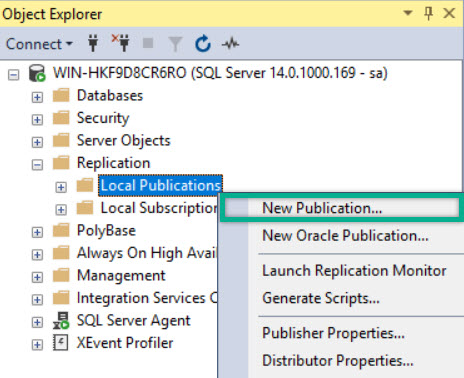Screen dimensions: 464x378
Task: Click the Always On High Availability folder icon
Action: pyautogui.click(x=61, y=253)
